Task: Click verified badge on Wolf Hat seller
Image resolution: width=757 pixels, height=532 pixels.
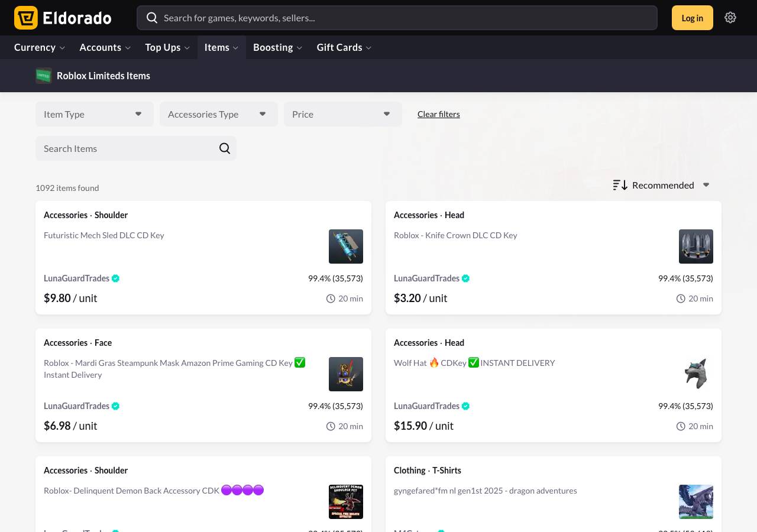Action: [x=466, y=406]
